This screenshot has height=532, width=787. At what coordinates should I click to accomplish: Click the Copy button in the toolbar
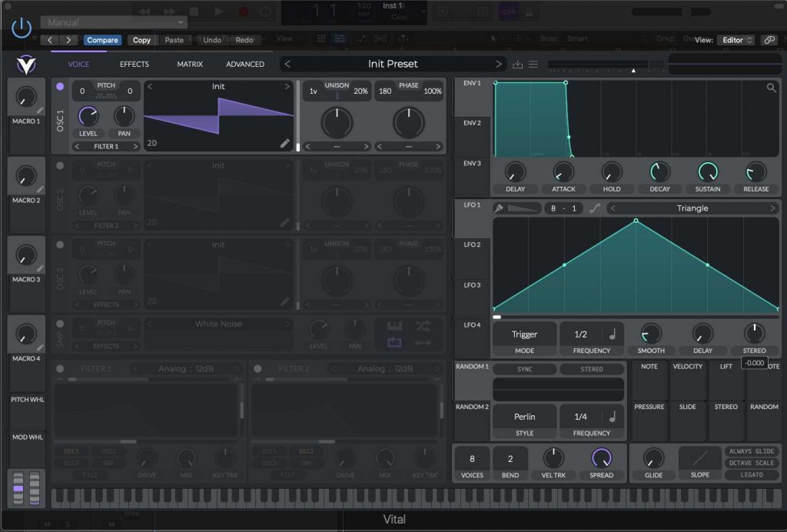point(141,39)
